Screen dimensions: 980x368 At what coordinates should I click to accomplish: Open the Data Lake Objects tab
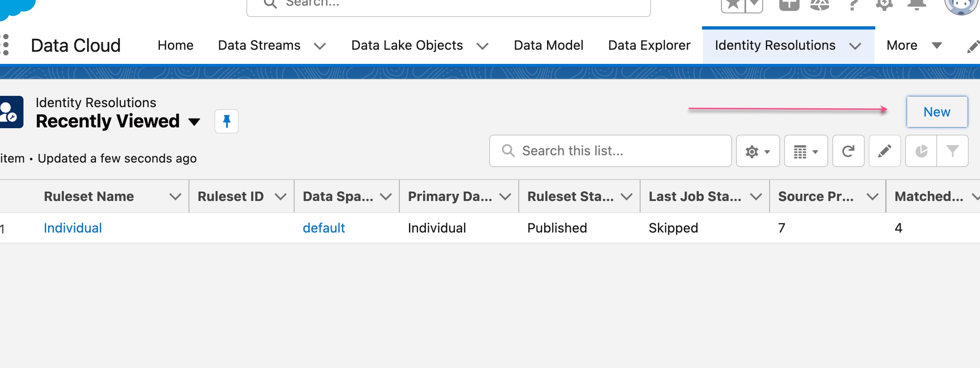407,45
